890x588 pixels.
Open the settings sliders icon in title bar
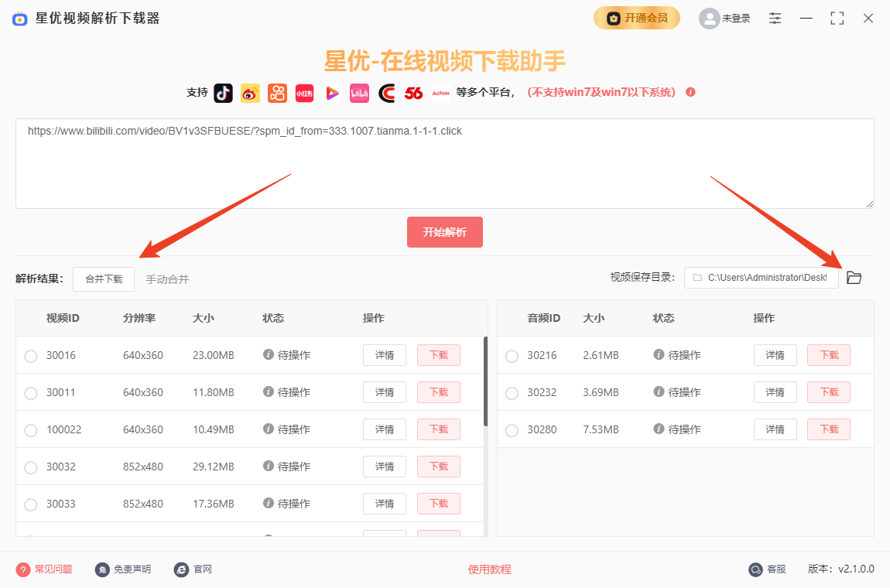(x=775, y=19)
